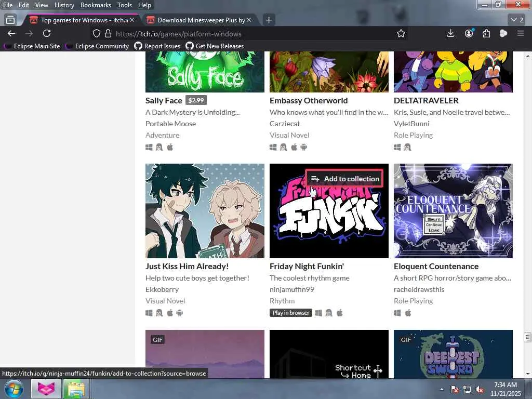
Task: Open the tab overview icon at left
Action: [x=10, y=20]
